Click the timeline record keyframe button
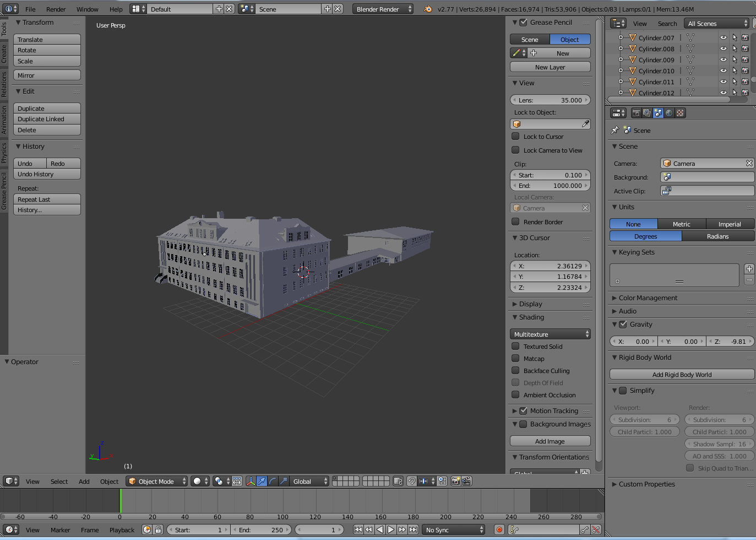 tap(499, 530)
